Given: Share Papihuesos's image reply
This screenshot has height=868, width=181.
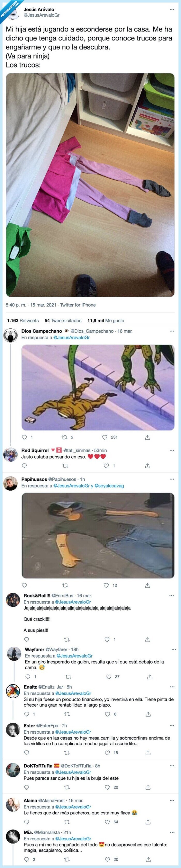Looking at the screenshot, I should (148, 585).
